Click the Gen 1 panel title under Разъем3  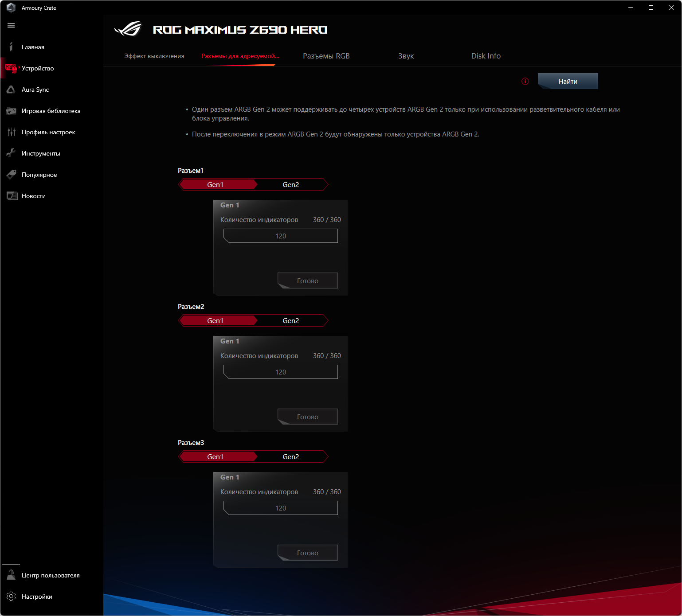(230, 477)
